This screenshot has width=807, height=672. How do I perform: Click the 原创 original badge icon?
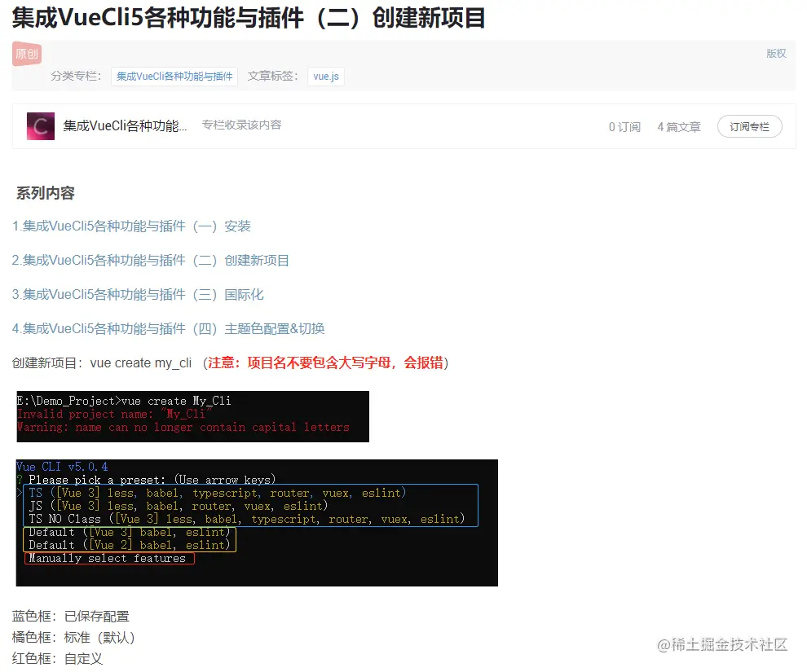(x=27, y=54)
